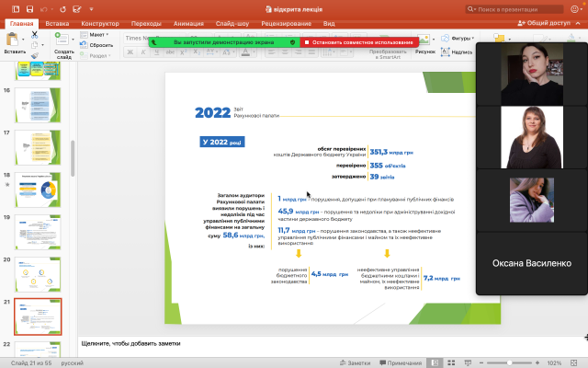Click the Undo arrow icon
This screenshot has width=588, height=368.
tap(44, 9)
